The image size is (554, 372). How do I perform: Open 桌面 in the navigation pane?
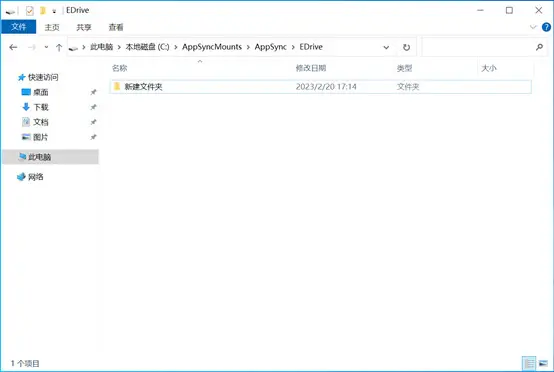coord(41,93)
